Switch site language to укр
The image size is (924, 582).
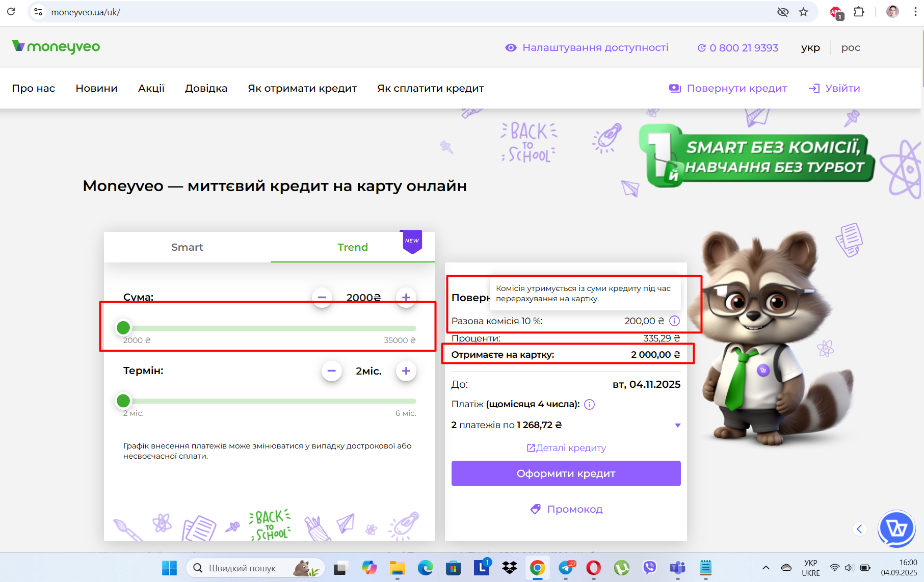pos(810,48)
